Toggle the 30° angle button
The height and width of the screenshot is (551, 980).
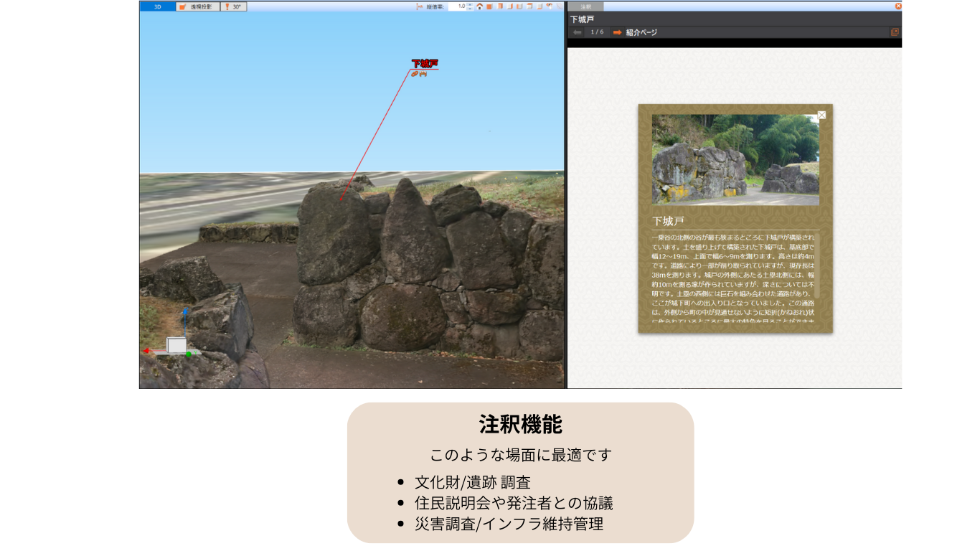pos(233,6)
